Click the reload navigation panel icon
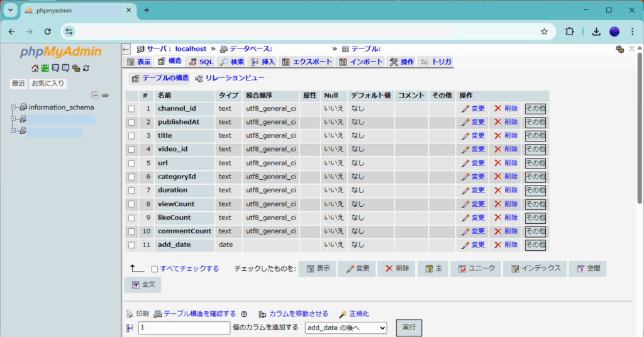Viewport: 644px width, 337px height. point(86,68)
